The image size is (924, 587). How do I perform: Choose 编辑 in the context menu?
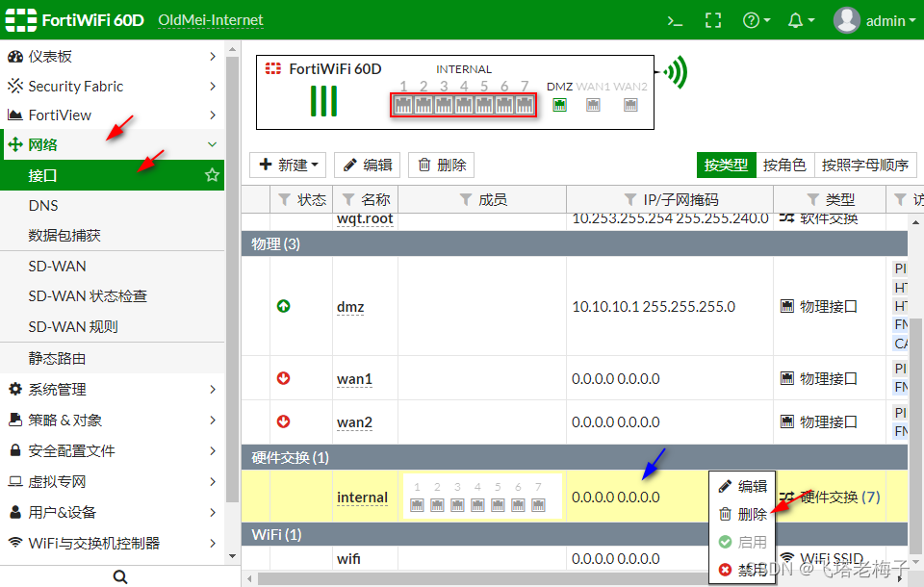pyautogui.click(x=742, y=486)
